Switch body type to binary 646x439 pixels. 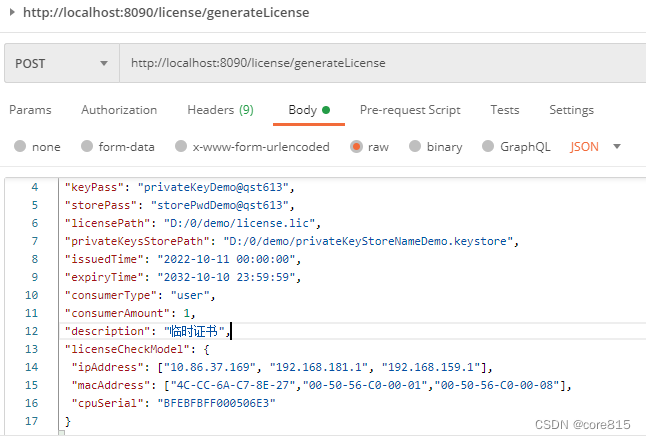(x=415, y=146)
